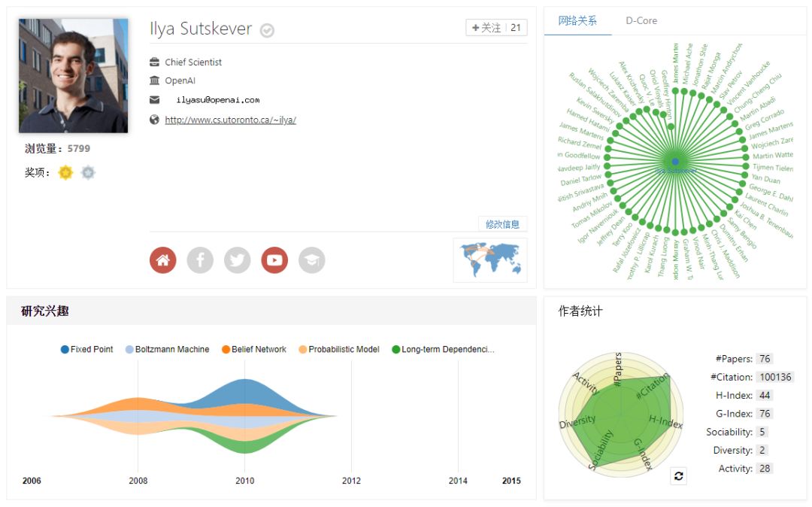812x507 pixels.
Task: Click the graduation cap scholar icon
Action: click(311, 260)
